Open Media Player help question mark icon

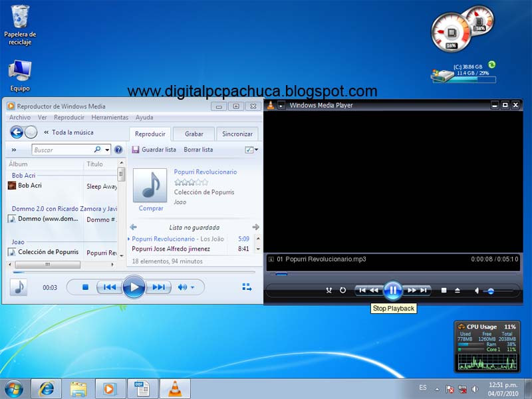click(x=118, y=150)
